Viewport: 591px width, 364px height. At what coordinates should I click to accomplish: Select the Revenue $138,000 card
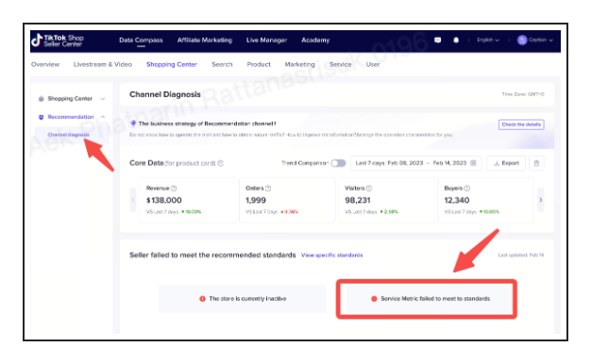coord(187,200)
